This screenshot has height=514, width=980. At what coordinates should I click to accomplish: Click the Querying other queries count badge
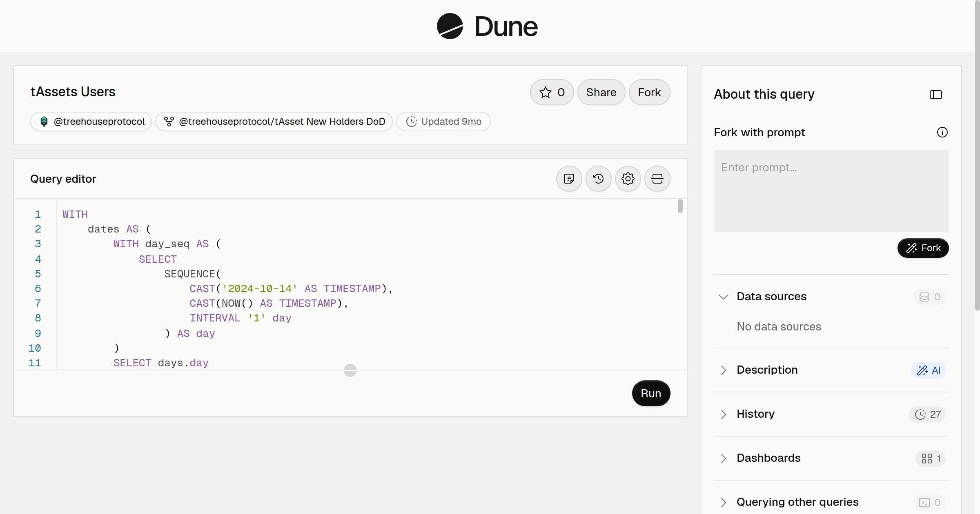point(929,502)
